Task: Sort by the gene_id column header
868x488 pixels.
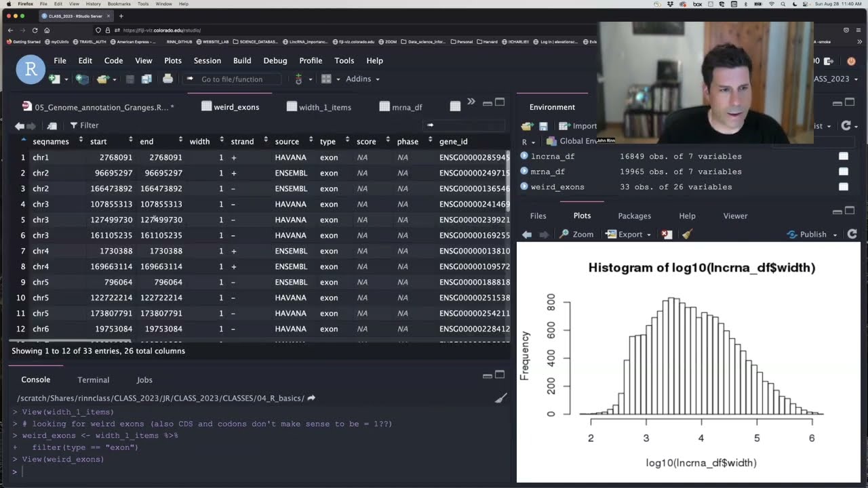Action: tap(453, 142)
